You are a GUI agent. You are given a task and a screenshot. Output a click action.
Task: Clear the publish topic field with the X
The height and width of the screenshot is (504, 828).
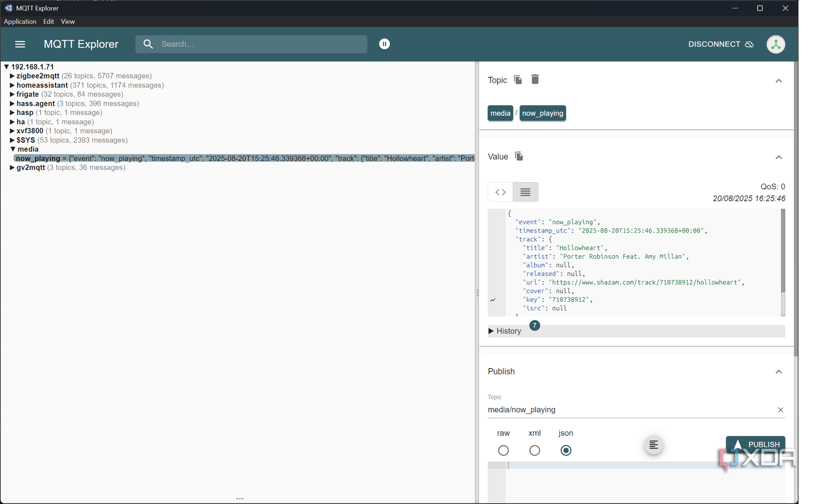pos(780,410)
